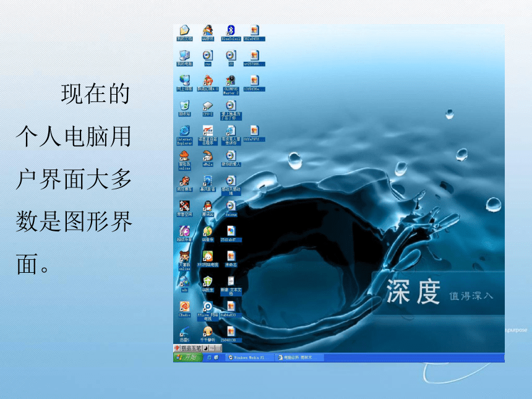The height and width of the screenshot is (399, 532).
Task: Switch to Windows Media Player taskbar button
Action: tap(249, 358)
